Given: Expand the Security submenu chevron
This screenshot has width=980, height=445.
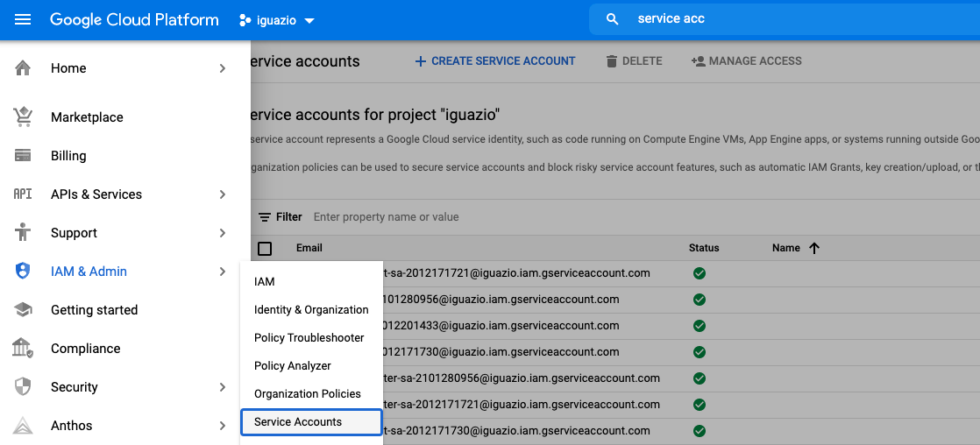Looking at the screenshot, I should point(223,387).
